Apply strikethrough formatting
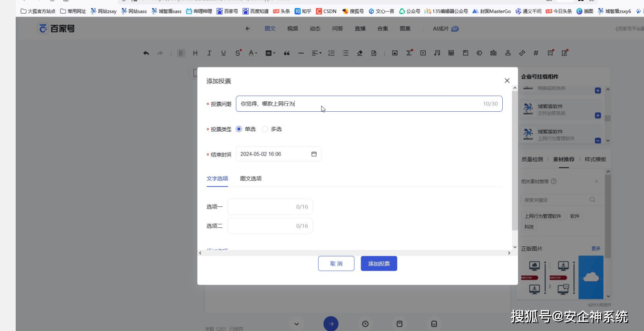The width and height of the screenshot is (644, 331). click(x=238, y=53)
